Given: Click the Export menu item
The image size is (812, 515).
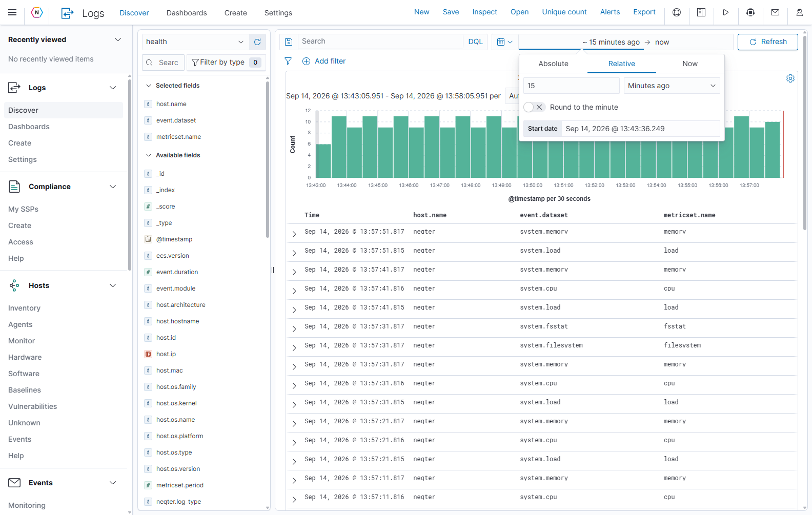Looking at the screenshot, I should point(644,12).
